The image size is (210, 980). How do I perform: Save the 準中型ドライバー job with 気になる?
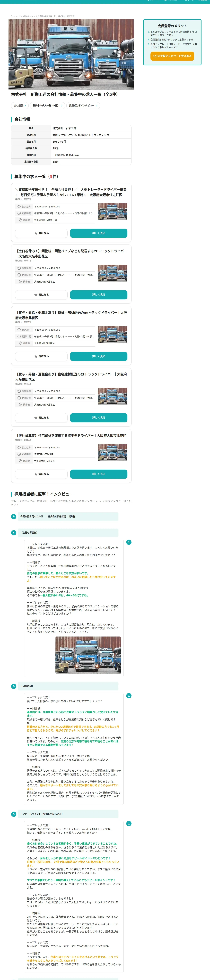41,474
